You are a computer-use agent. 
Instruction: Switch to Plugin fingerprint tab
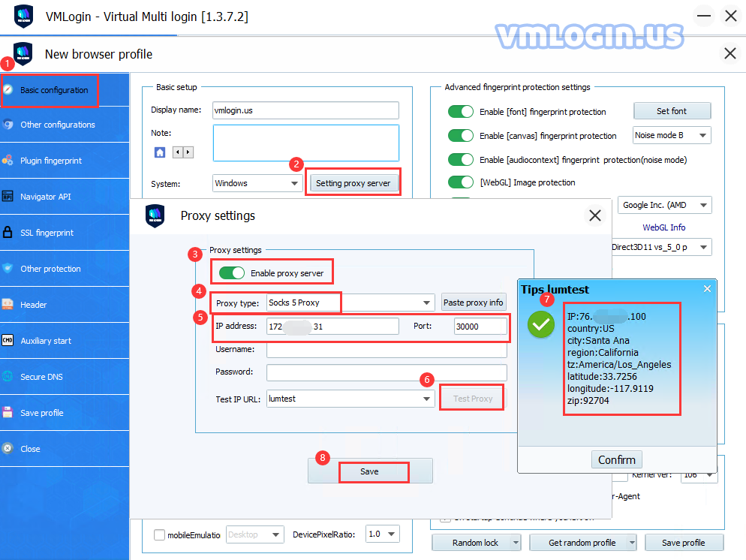[x=65, y=161]
